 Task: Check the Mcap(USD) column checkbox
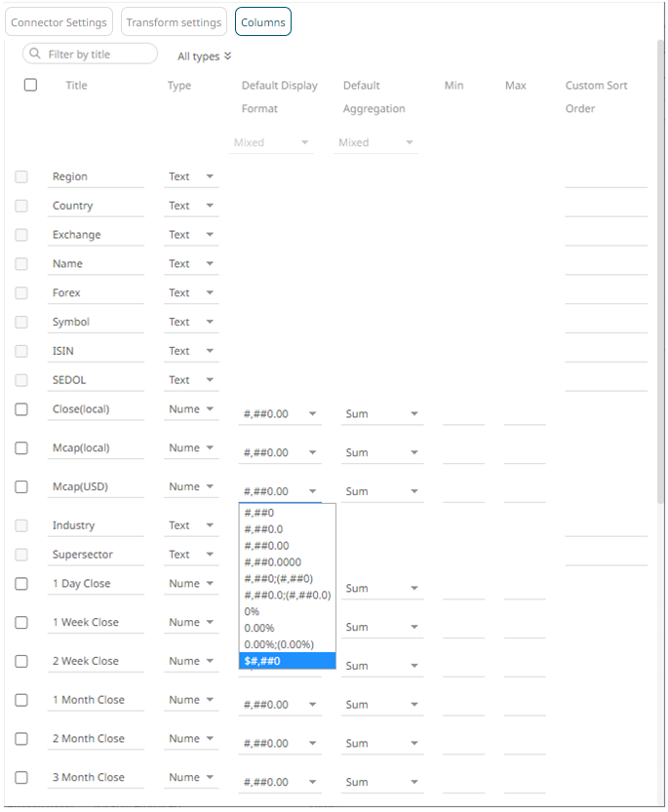21,486
